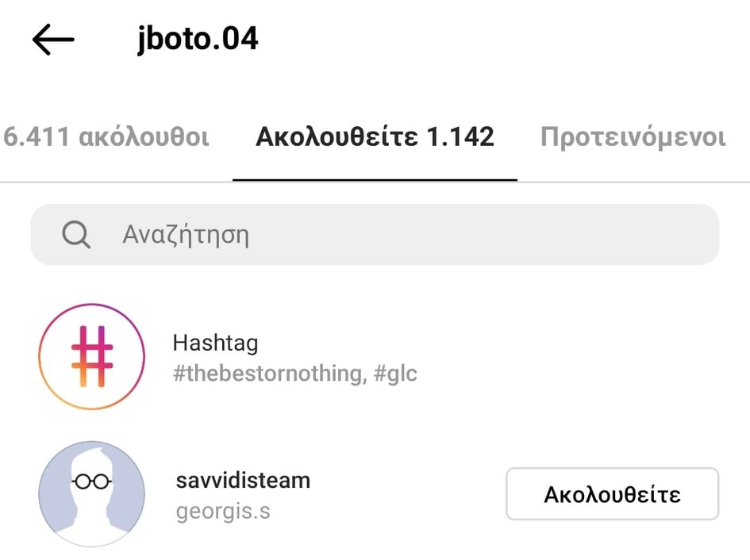
Task: Open the Hashtag list title
Action: pos(215,343)
